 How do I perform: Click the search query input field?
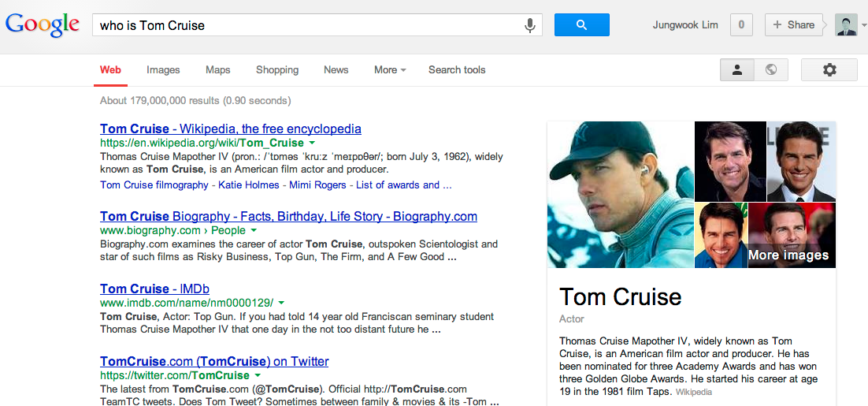307,25
